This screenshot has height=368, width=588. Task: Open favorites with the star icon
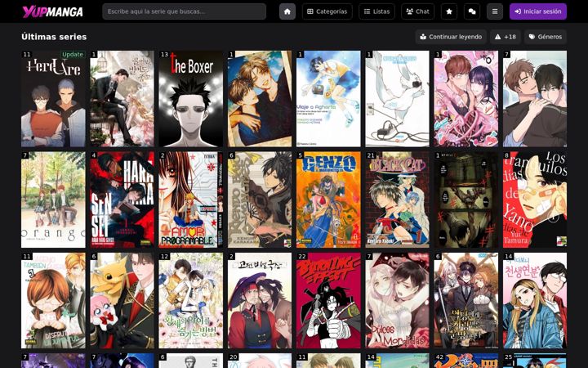(x=449, y=11)
